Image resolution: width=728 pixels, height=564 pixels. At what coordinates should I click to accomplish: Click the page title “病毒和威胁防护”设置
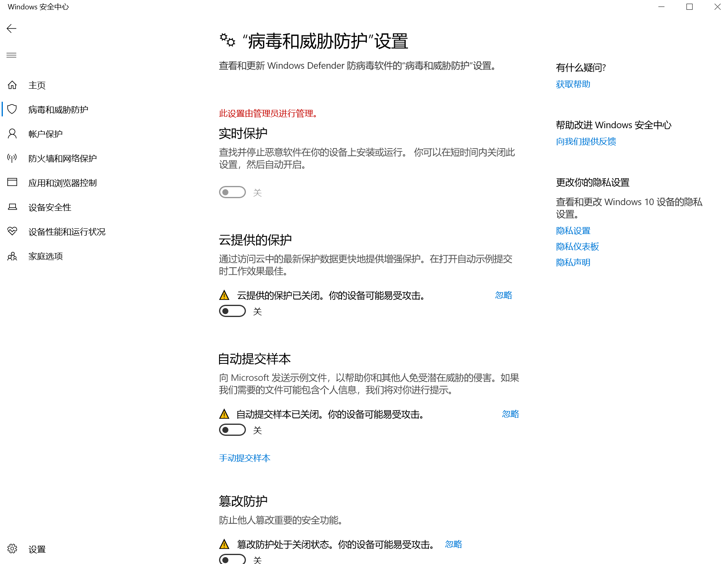tap(325, 41)
